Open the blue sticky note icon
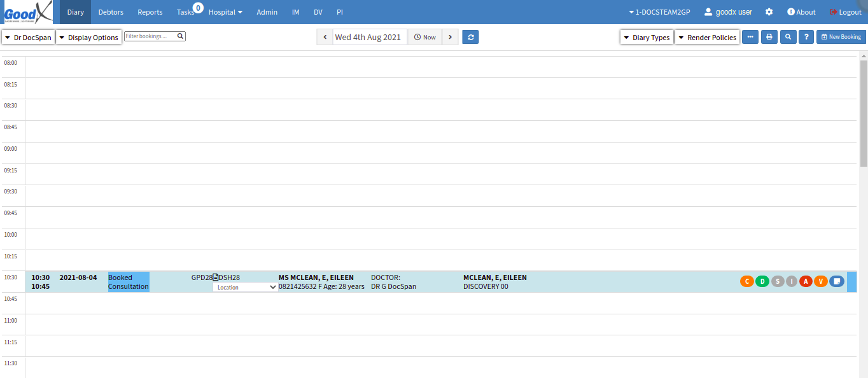This screenshot has height=378, width=868. click(x=837, y=281)
